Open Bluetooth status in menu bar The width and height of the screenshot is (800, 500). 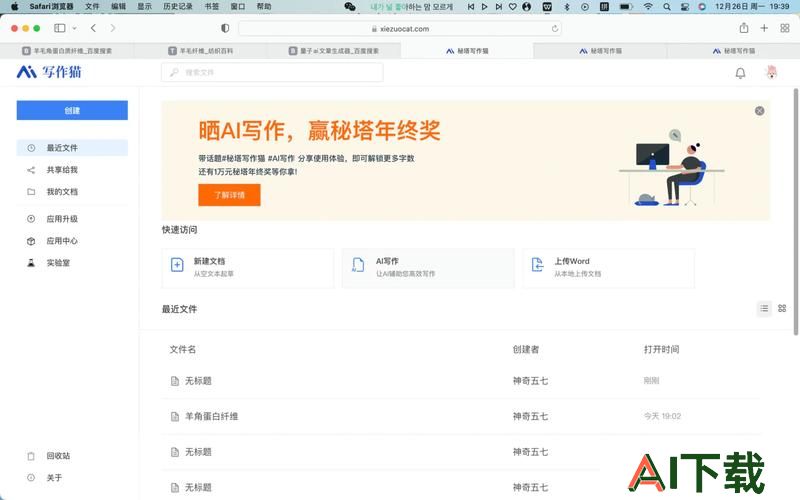tap(566, 7)
